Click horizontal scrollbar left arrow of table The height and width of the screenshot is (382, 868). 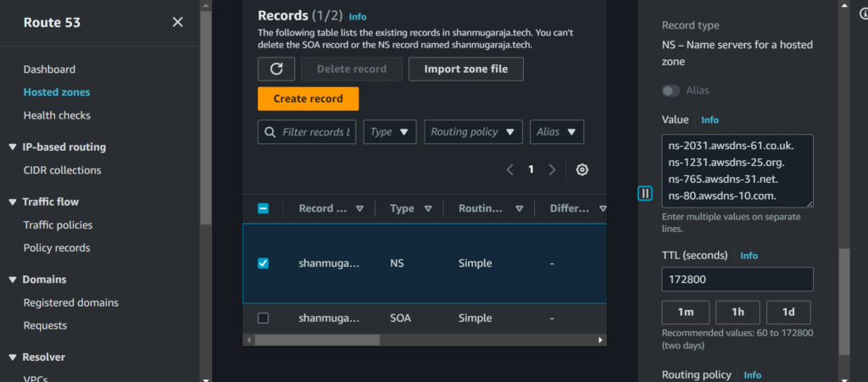[x=249, y=340]
